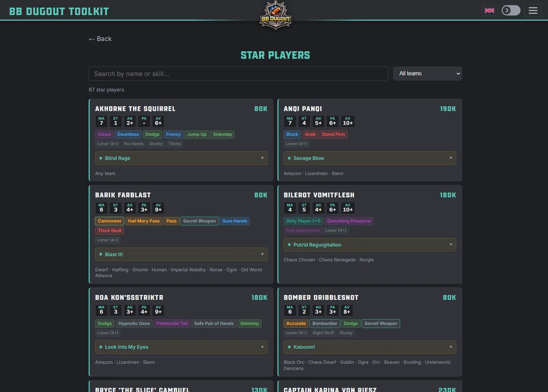The height and width of the screenshot is (392, 548).
Task: Select the Accurate skill tag
Action: 296,323
